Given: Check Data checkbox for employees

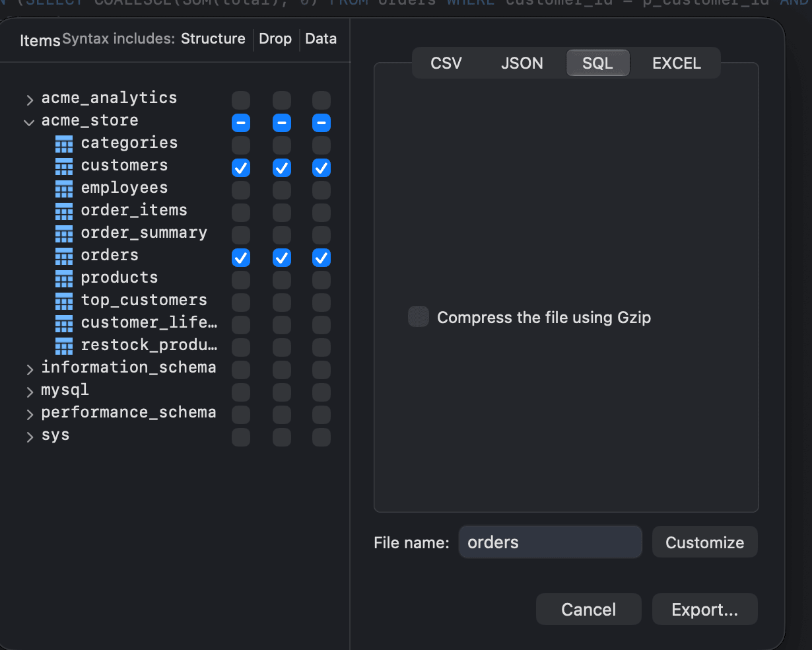Looking at the screenshot, I should click(321, 190).
